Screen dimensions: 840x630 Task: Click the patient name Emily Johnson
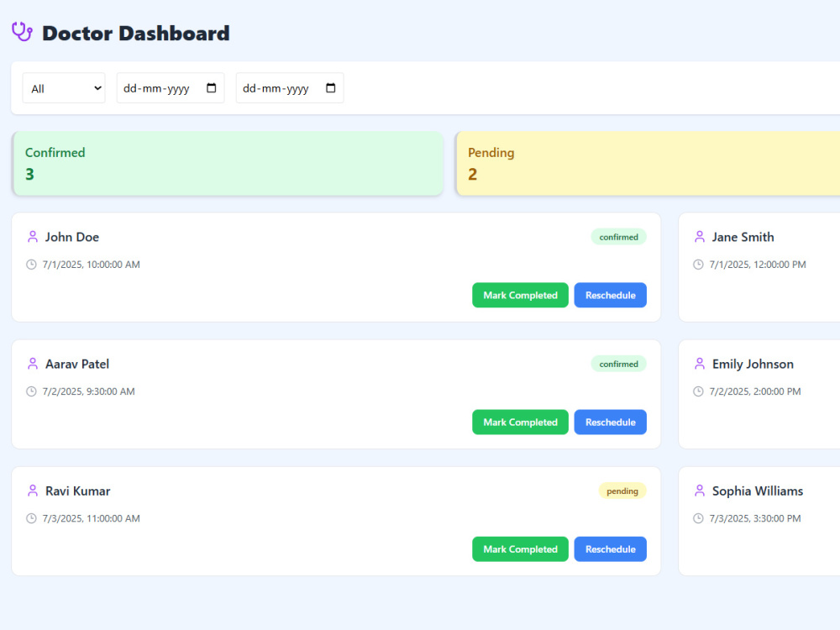pos(753,364)
